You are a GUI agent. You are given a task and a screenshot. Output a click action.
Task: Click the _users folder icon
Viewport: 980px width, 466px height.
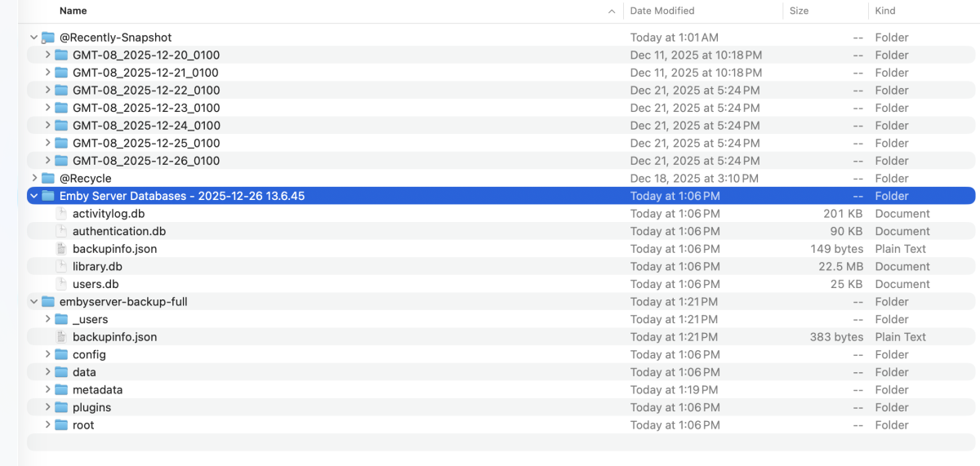[x=61, y=319]
